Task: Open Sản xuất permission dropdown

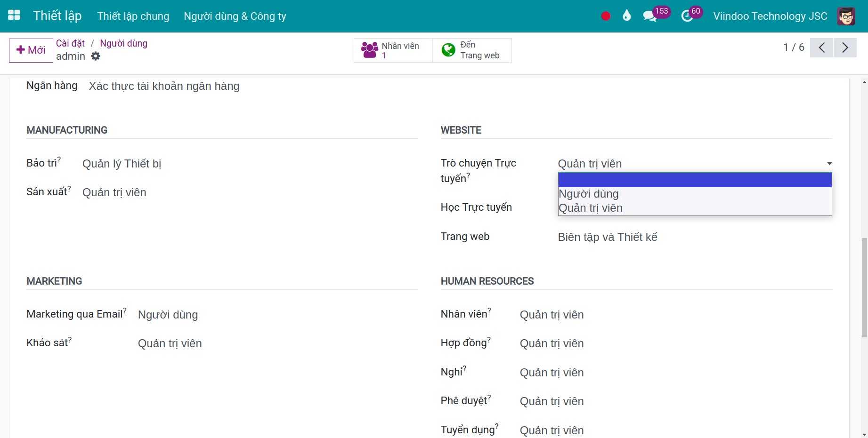Action: pyautogui.click(x=250, y=192)
